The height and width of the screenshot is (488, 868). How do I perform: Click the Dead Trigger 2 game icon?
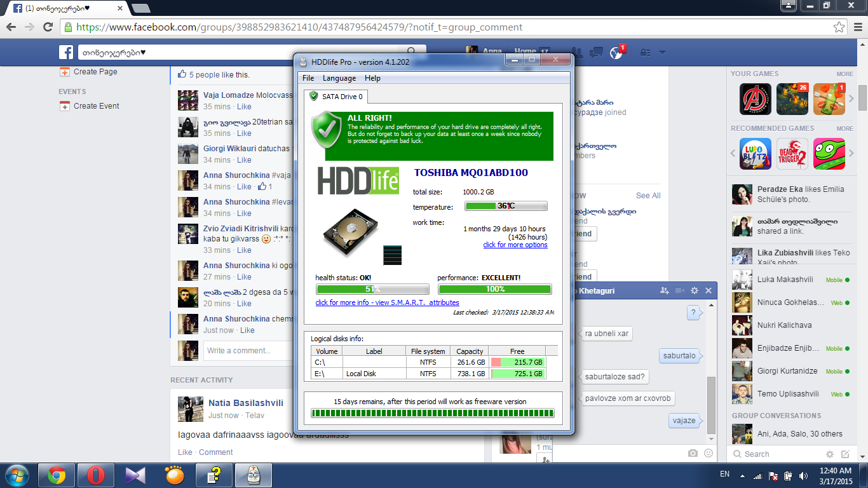pos(792,154)
